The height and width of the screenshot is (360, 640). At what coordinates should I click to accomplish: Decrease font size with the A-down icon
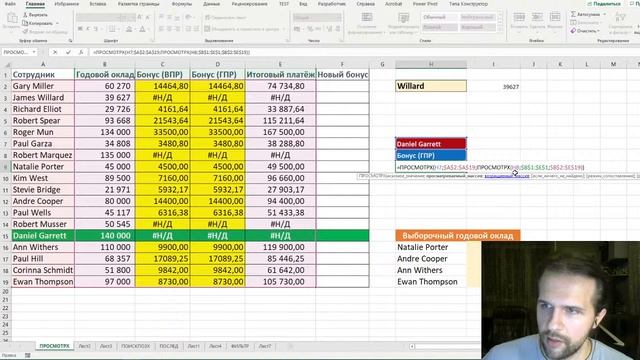(x=147, y=17)
